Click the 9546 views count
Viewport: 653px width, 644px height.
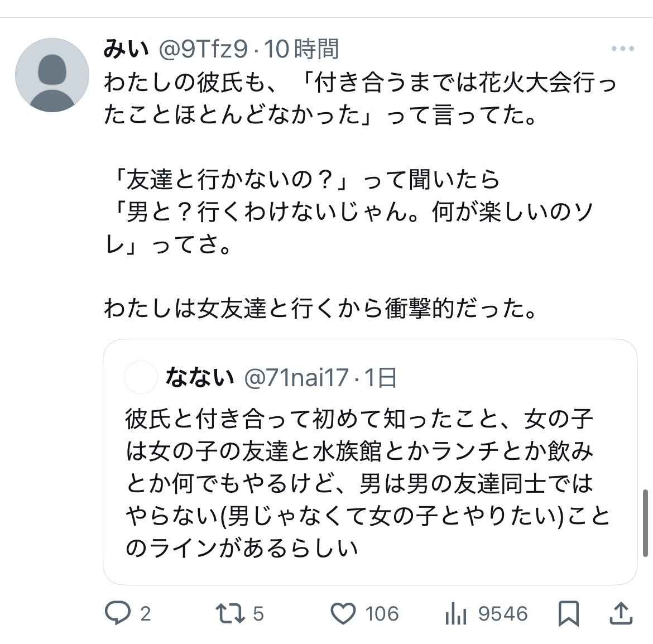click(503, 614)
